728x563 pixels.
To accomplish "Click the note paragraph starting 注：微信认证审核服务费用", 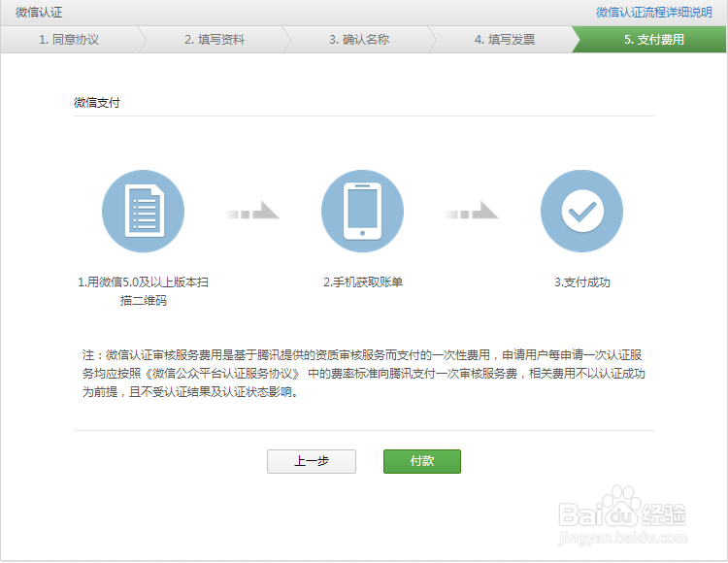I will [x=364, y=374].
